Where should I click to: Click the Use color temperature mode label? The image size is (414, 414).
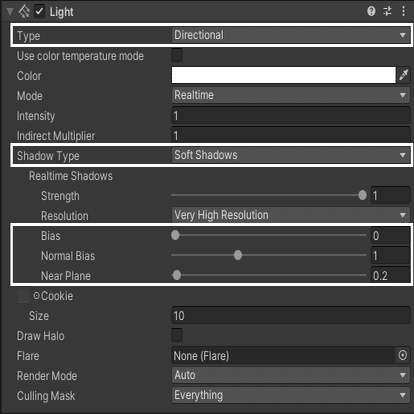[80, 56]
